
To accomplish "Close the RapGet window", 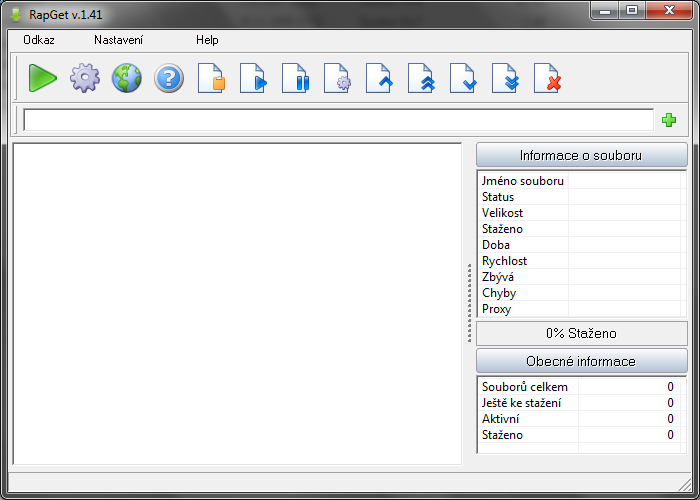I will (x=669, y=11).
